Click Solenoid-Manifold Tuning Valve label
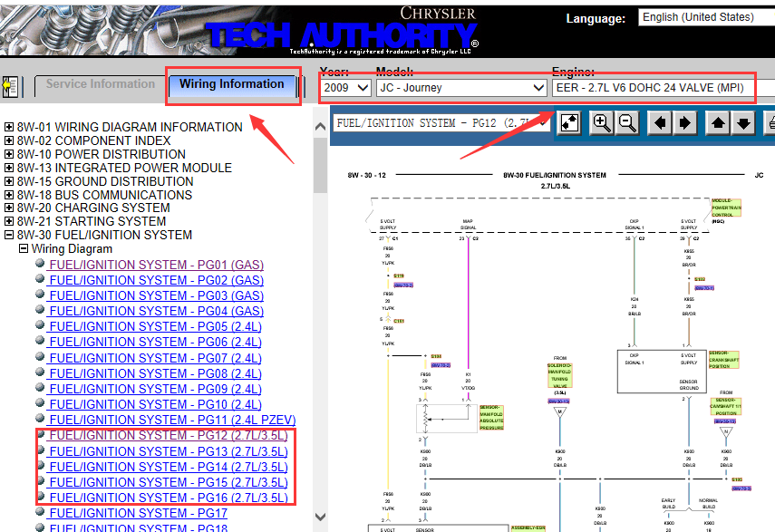Screen dimensions: 775x532 (x=559, y=376)
